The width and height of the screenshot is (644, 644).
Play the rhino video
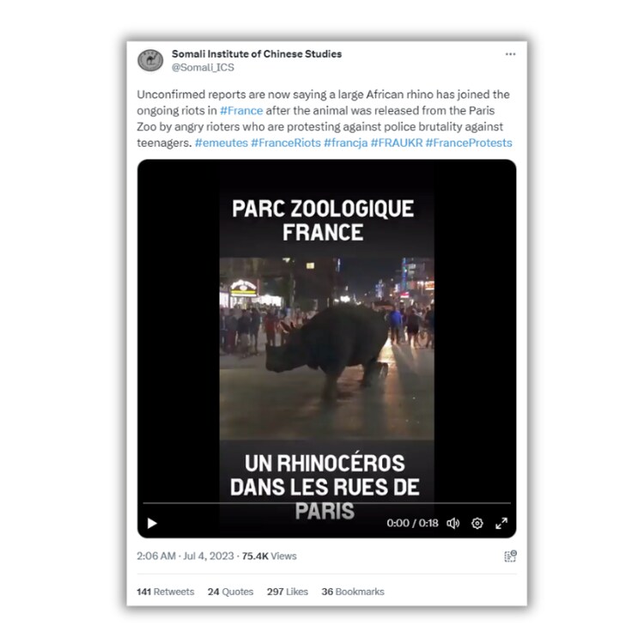[152, 523]
